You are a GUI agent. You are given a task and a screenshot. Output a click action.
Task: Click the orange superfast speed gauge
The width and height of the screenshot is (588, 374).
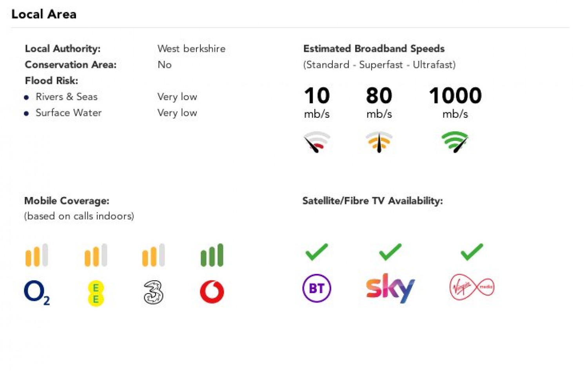pyautogui.click(x=379, y=142)
